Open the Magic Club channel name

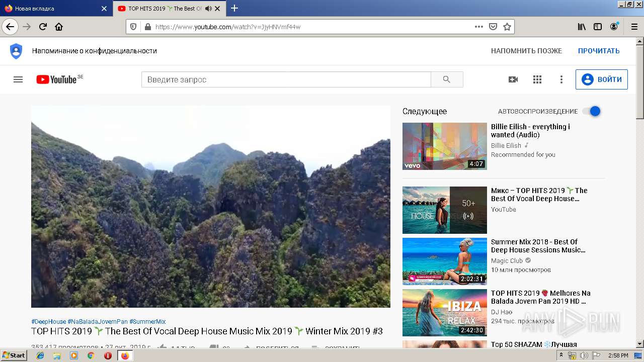pos(507,260)
